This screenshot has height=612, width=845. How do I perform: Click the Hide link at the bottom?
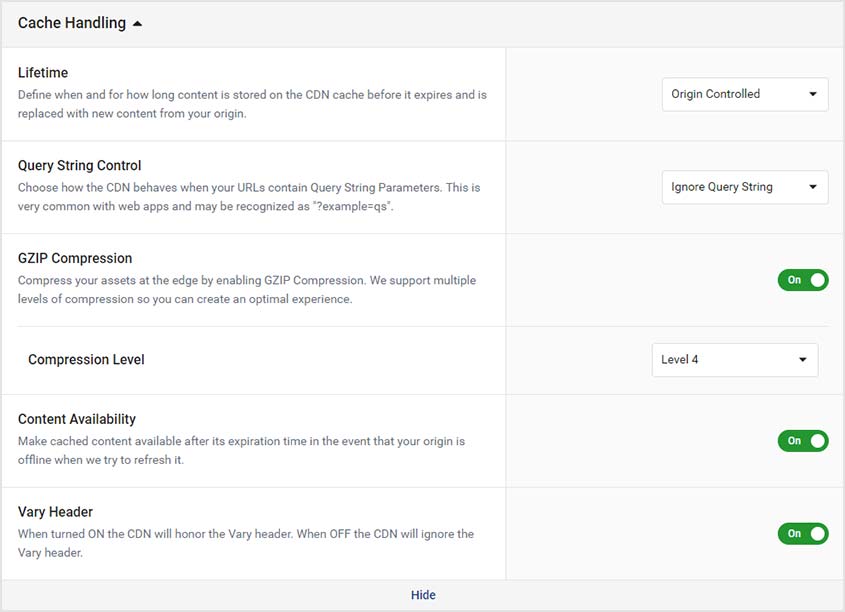tap(423, 595)
